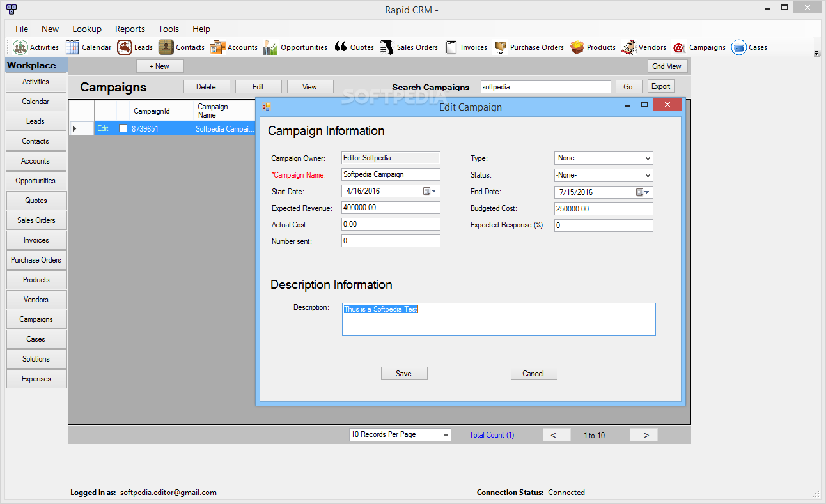Click the Expected Response (%) field

[604, 225]
